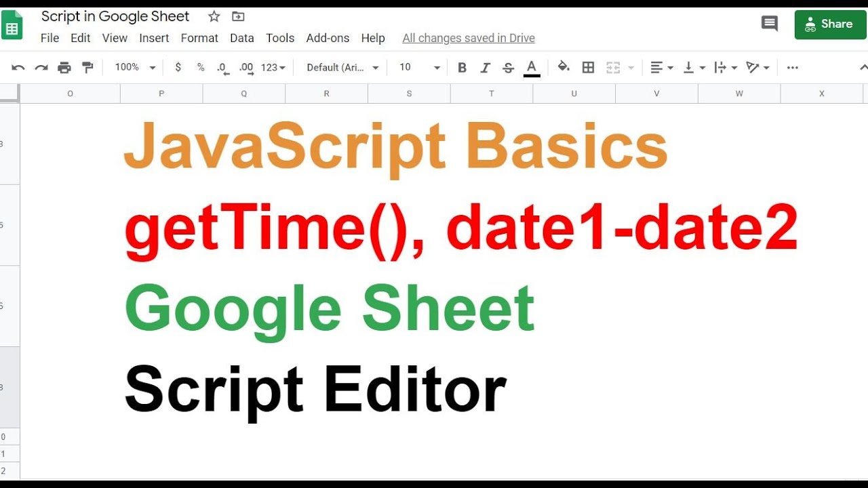The width and height of the screenshot is (868, 488).
Task: Print the spreadsheet using the printer icon
Action: click(x=64, y=67)
